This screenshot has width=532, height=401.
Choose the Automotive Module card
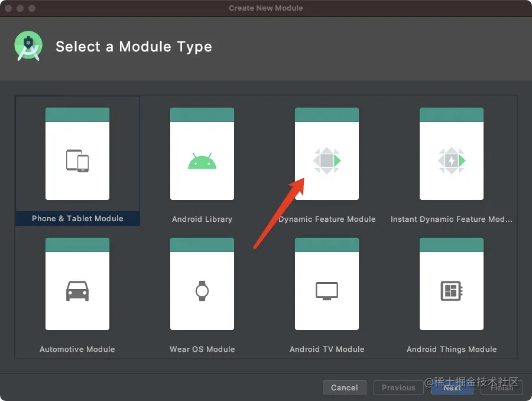pyautogui.click(x=77, y=284)
